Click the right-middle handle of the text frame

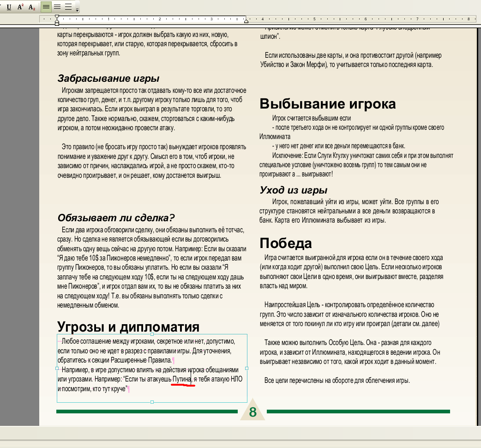[247, 368]
